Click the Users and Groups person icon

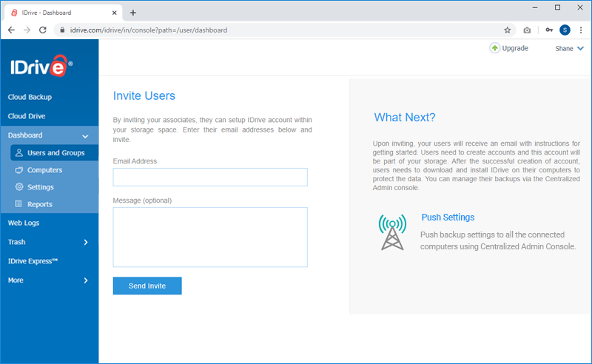(x=19, y=152)
